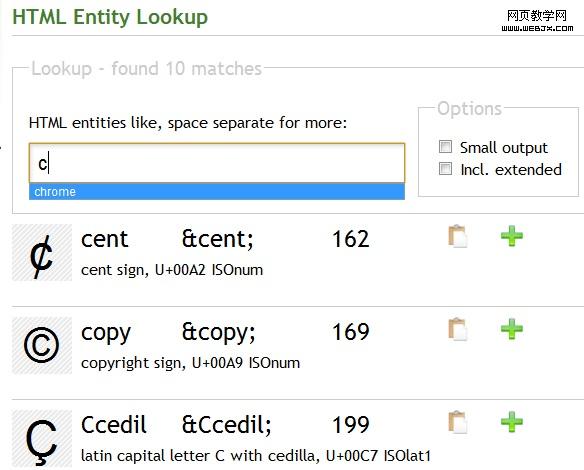Add the Ccedil entity with plus icon
Image resolution: width=584 pixels, height=470 pixels.
click(512, 422)
